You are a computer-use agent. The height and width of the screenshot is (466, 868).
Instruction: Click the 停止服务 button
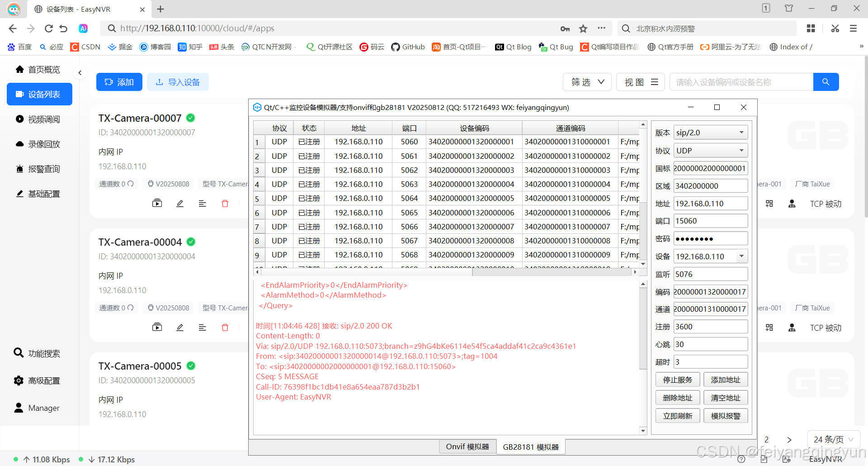[x=678, y=380]
